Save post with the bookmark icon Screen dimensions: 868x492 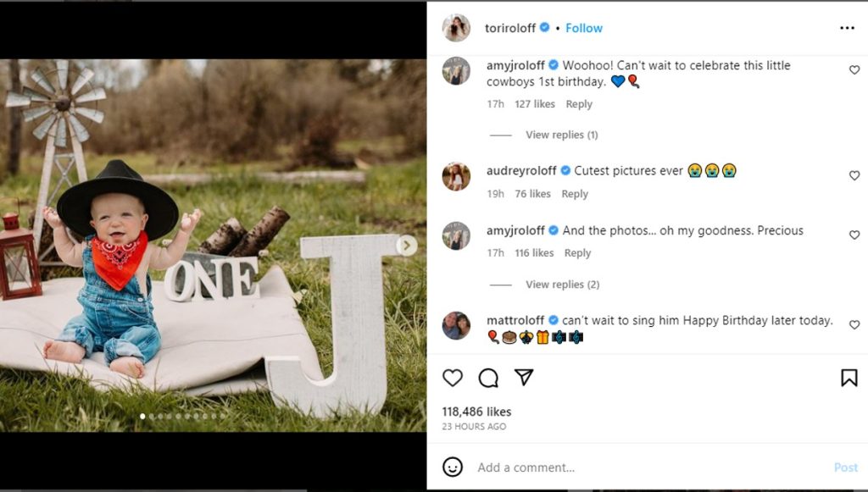849,378
